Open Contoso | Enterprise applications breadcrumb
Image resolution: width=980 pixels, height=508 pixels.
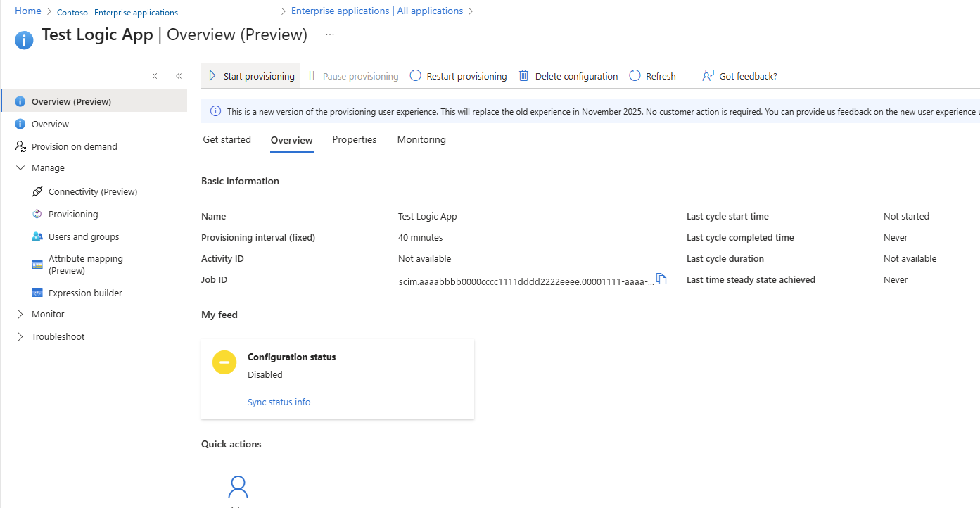click(117, 13)
